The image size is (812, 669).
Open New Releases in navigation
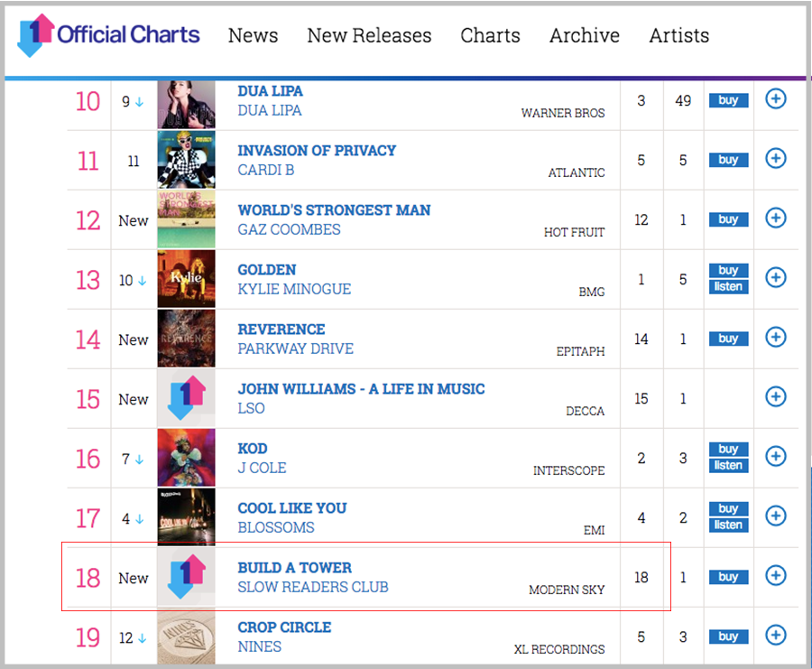tap(369, 36)
